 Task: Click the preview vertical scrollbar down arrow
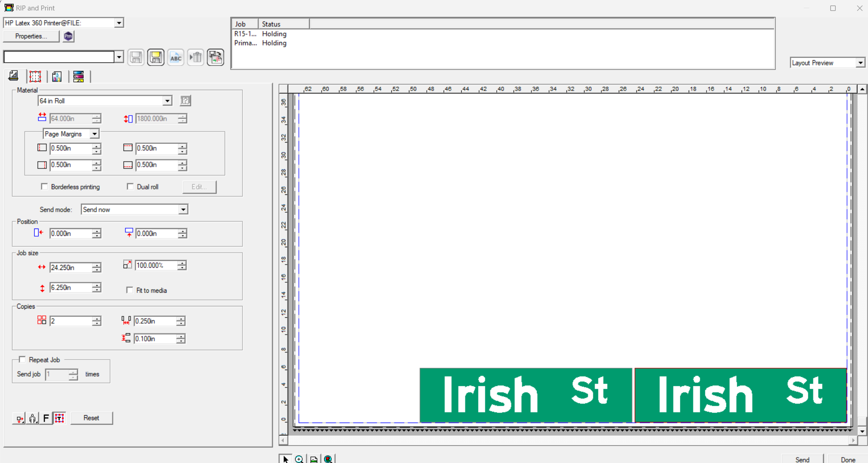click(862, 431)
